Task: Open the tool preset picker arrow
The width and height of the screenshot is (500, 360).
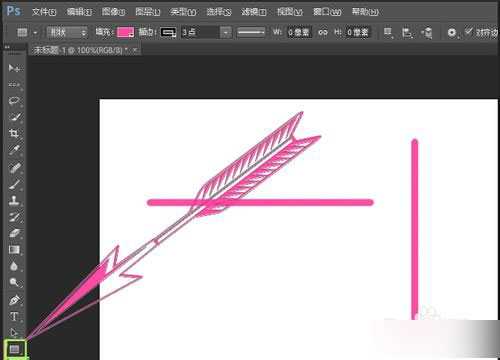Action: [35, 33]
